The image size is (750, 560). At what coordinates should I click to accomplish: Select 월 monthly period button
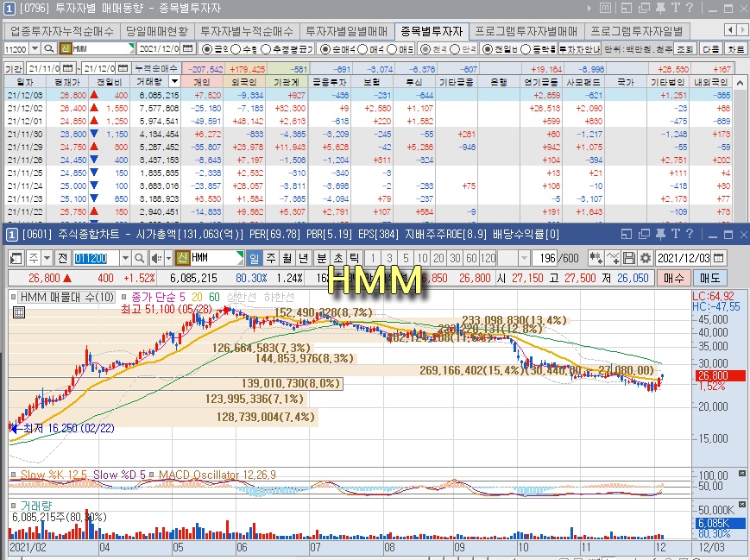coord(287,259)
